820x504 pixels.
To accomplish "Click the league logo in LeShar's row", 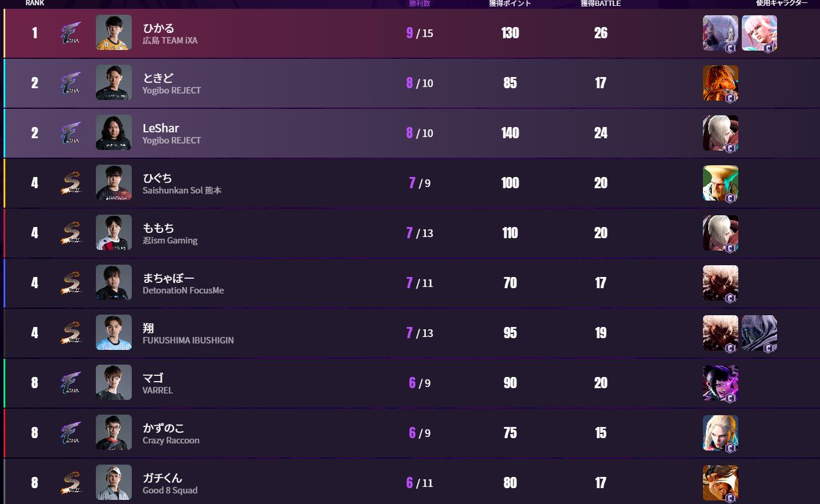I will click(71, 133).
